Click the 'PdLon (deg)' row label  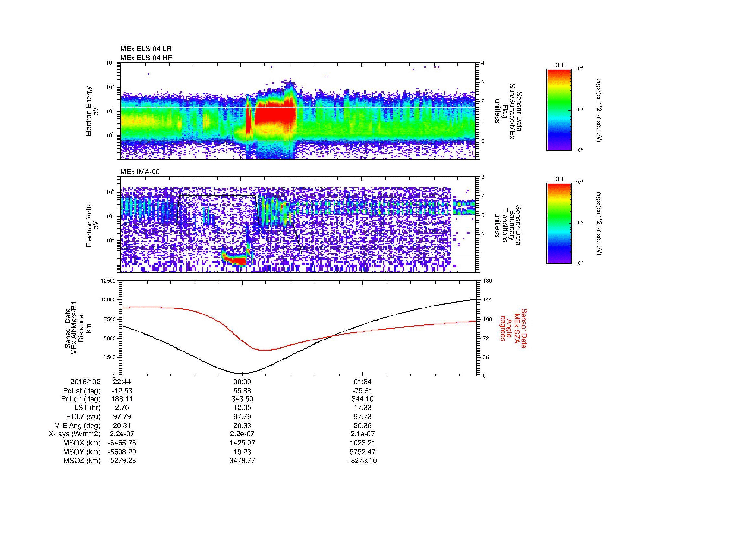(81, 399)
